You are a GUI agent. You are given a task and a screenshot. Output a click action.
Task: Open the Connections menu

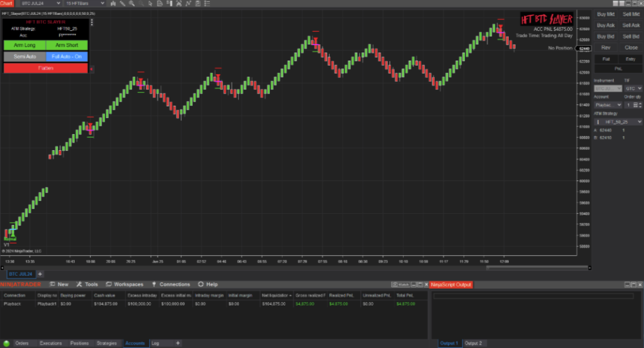point(171,284)
